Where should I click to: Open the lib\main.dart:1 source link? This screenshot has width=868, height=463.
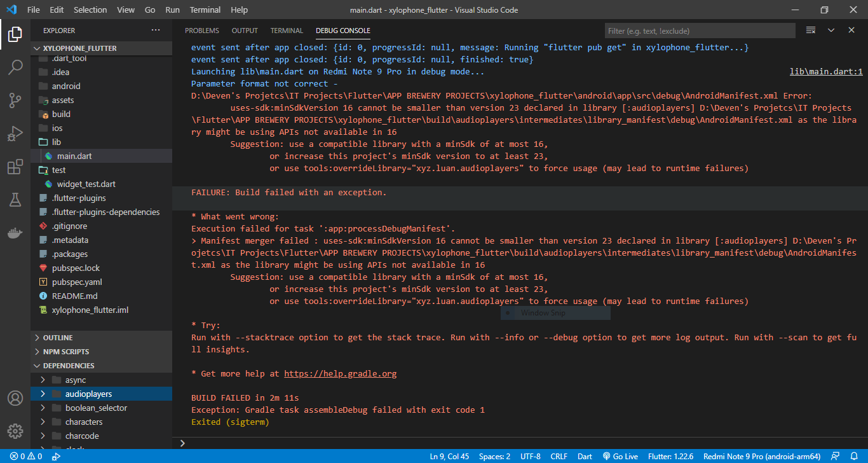(826, 72)
